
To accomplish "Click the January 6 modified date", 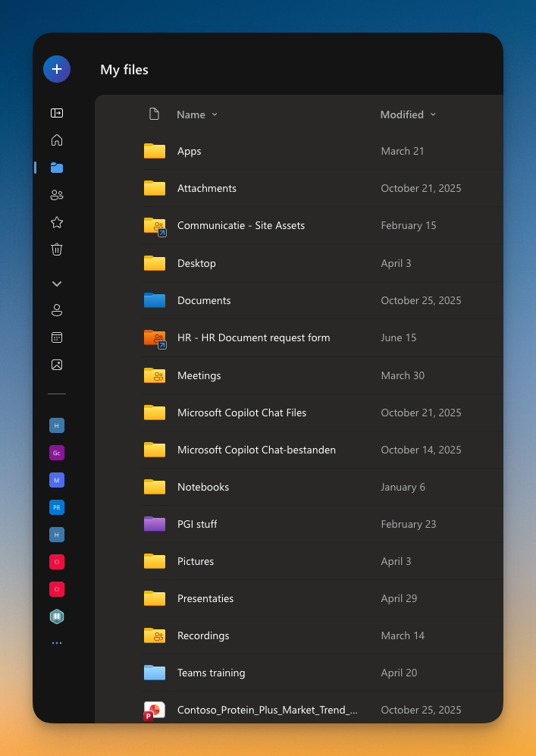I will pyautogui.click(x=403, y=487).
